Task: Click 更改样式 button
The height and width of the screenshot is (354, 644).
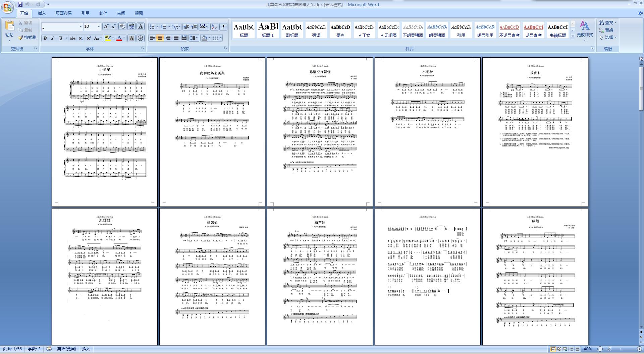Action: 585,31
